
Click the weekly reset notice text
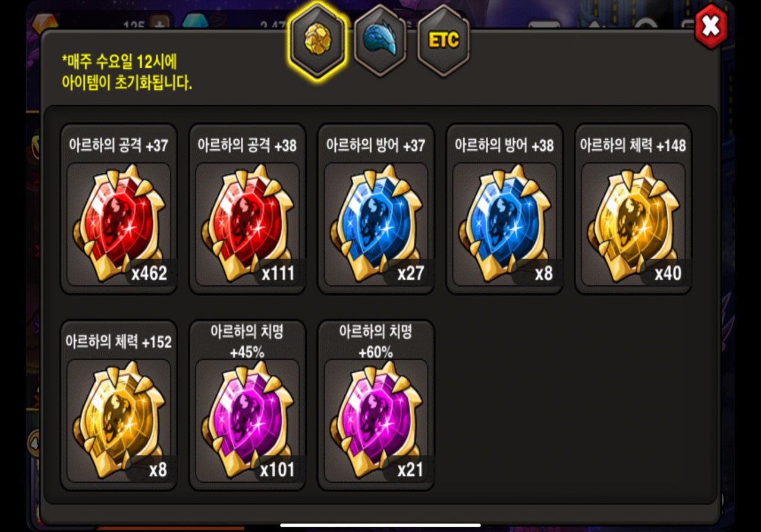click(x=127, y=71)
